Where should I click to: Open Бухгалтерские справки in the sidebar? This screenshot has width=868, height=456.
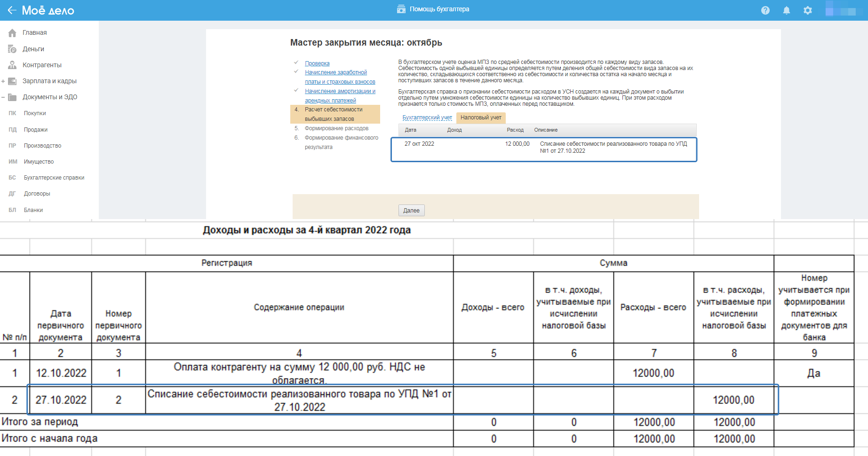pos(54,178)
